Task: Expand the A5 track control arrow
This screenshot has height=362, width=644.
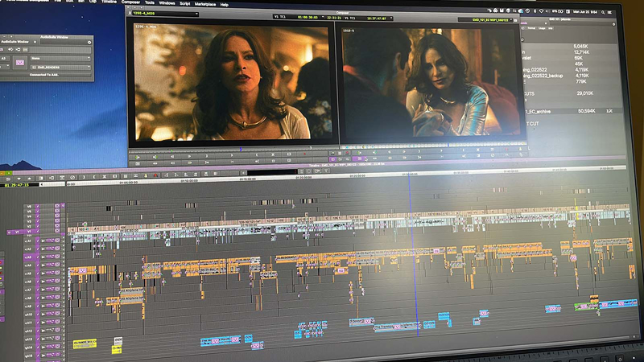Action: coord(43,274)
